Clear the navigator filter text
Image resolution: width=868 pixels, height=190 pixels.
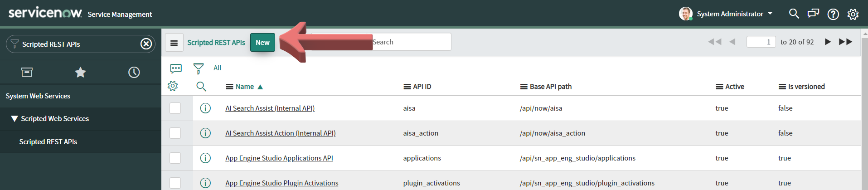(146, 44)
